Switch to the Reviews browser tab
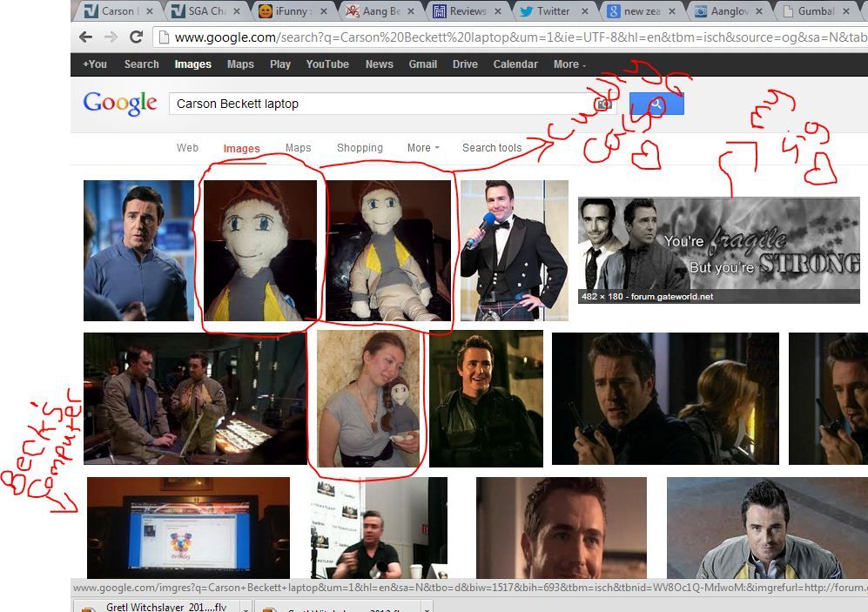 tap(467, 11)
